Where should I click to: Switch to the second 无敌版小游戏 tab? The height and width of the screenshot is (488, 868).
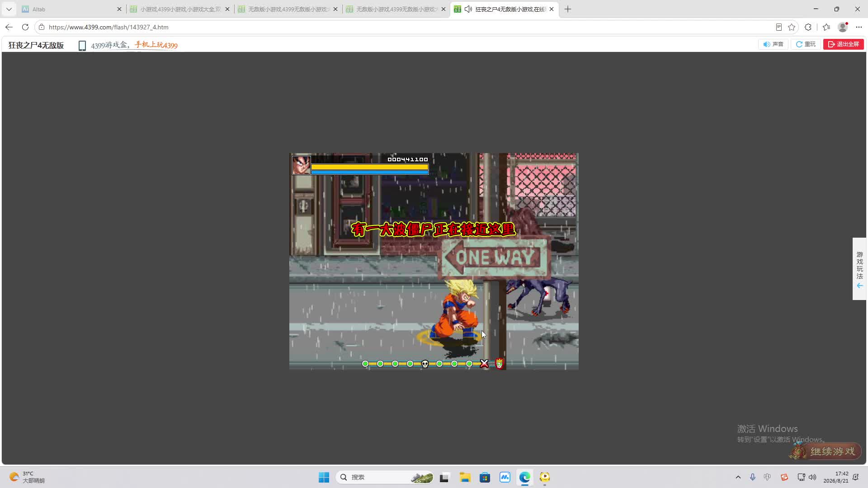coord(288,9)
